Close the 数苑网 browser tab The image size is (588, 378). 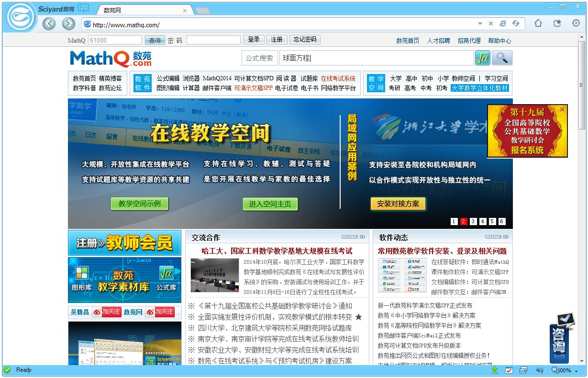click(x=185, y=11)
